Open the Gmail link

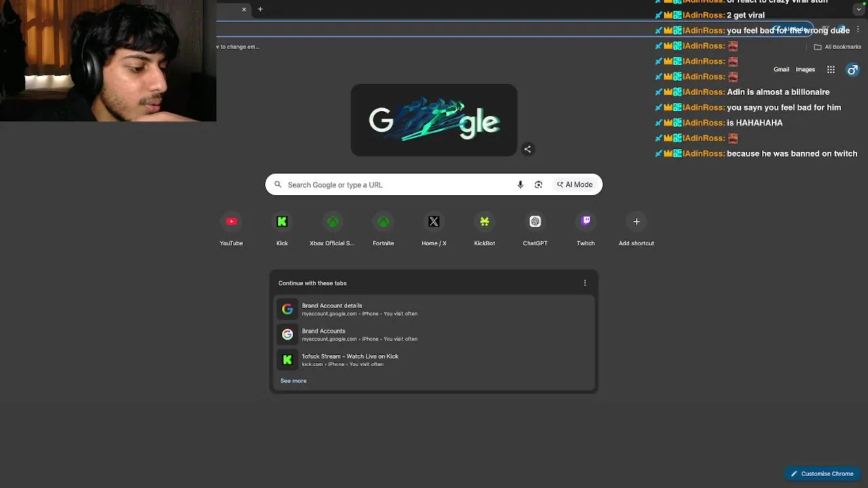(781, 69)
